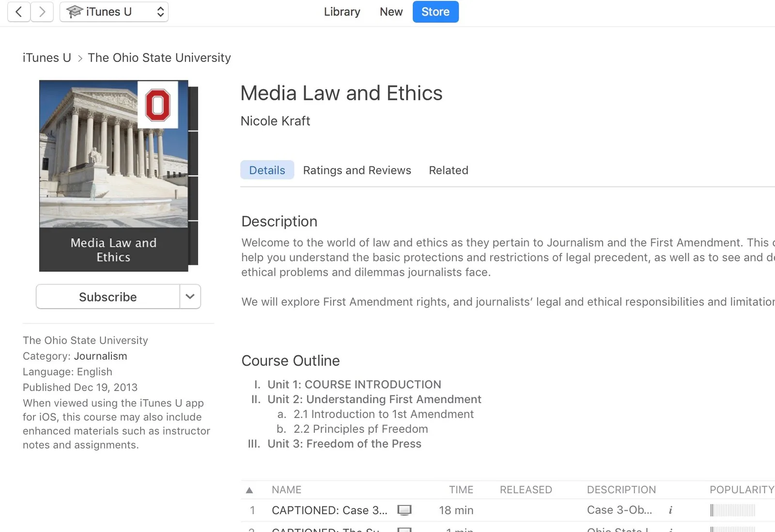775x532 pixels.
Task: Open the iTunes U media type selector
Action: coord(114,12)
